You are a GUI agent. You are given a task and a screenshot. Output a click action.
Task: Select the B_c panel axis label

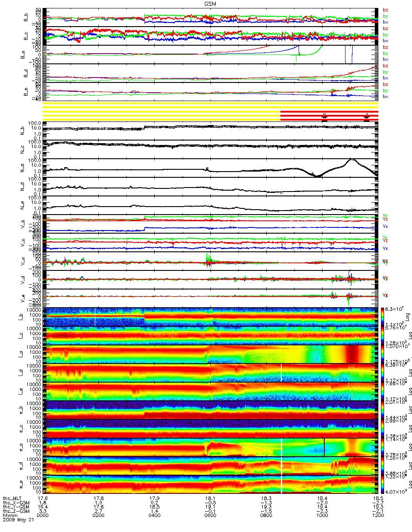pyautogui.click(x=25, y=35)
